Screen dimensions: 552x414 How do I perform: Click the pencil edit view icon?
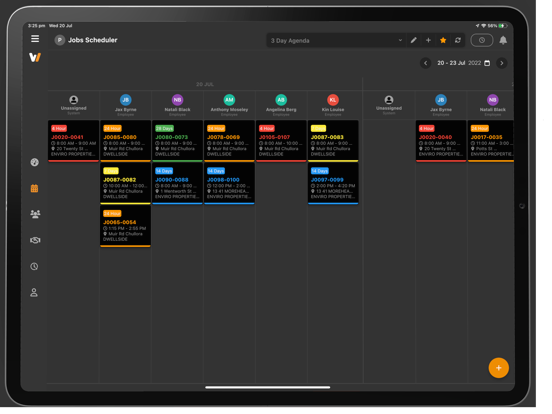pyautogui.click(x=414, y=40)
